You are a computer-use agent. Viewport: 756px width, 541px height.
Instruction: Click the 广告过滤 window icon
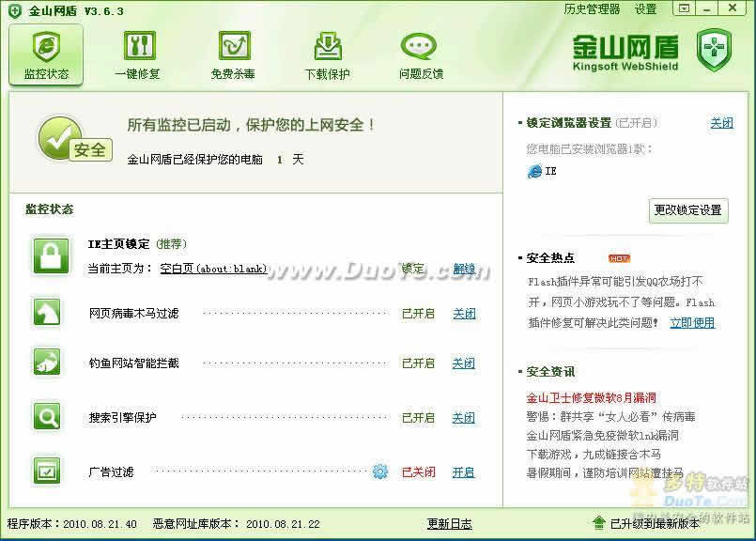click(47, 471)
